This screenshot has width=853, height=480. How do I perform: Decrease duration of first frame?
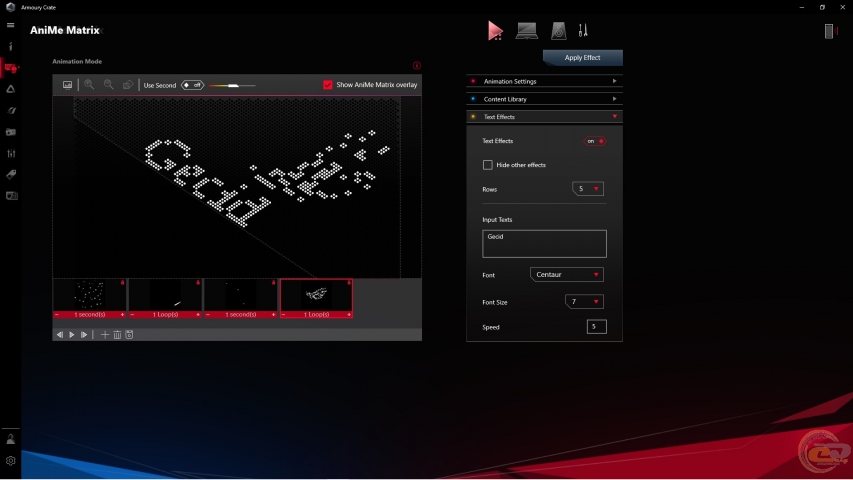[57, 315]
